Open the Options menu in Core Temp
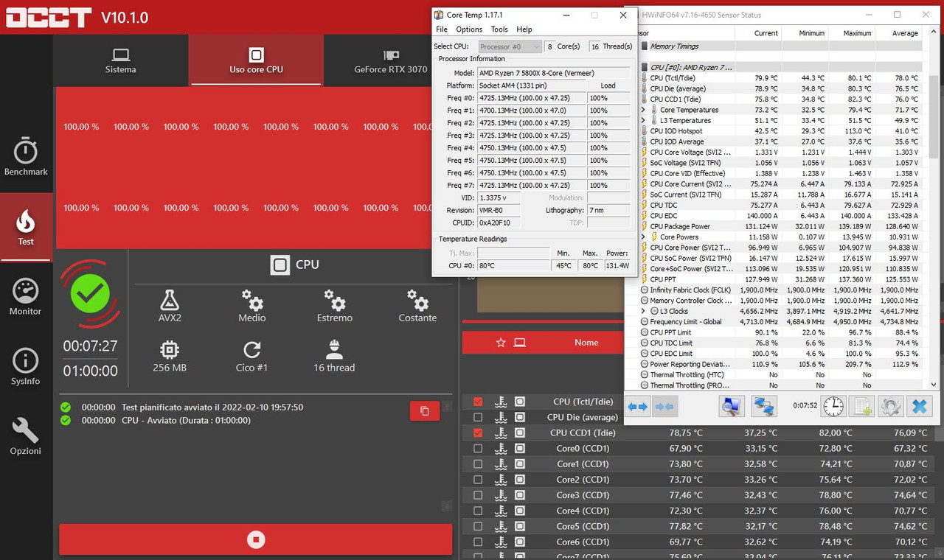 pos(469,29)
